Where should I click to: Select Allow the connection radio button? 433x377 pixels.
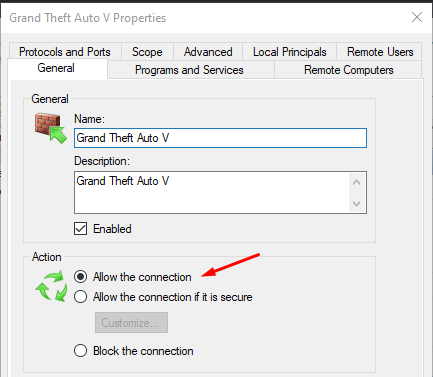(x=80, y=277)
